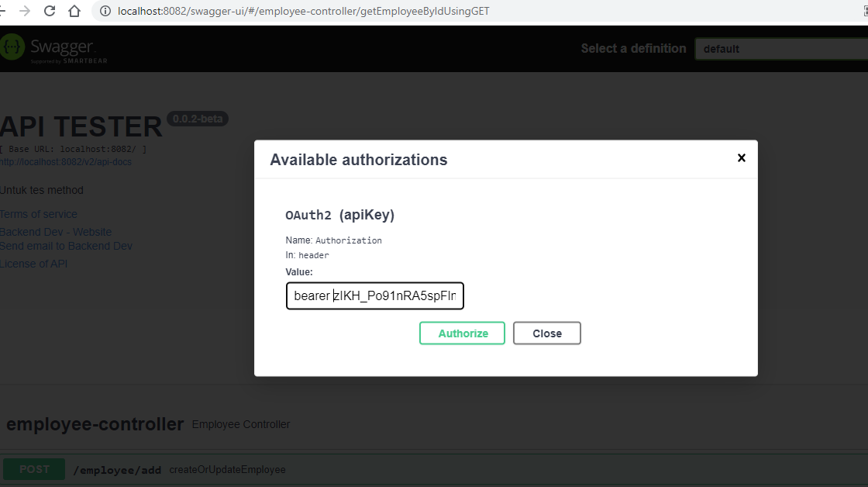The height and width of the screenshot is (487, 868).
Task: Click the green POST method badge
Action: click(x=34, y=469)
